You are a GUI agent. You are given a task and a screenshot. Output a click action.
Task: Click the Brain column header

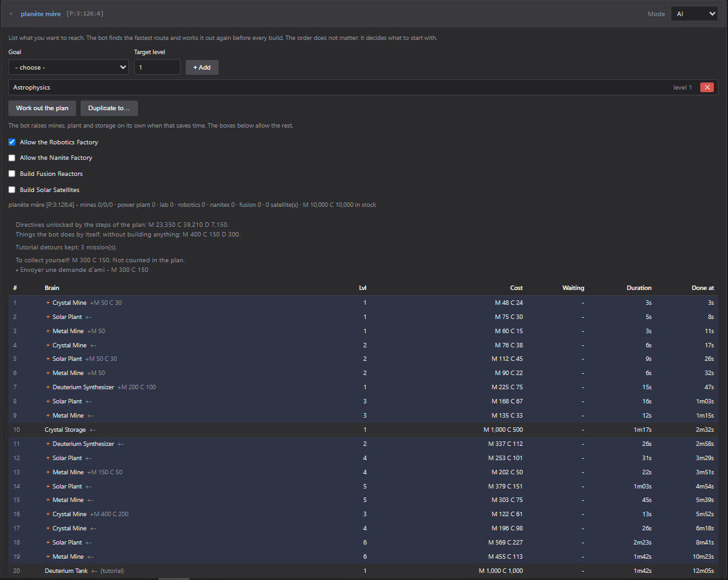pyautogui.click(x=52, y=287)
